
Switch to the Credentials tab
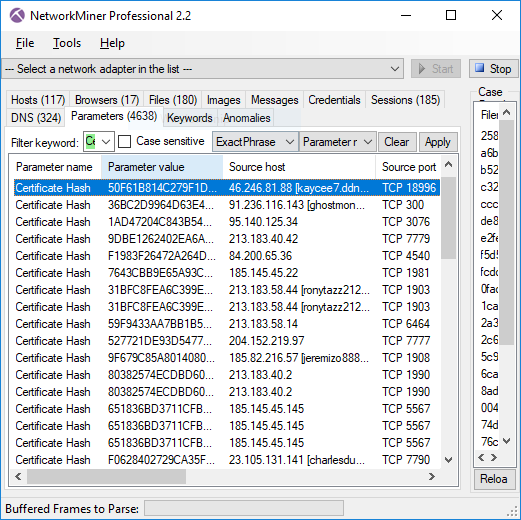[334, 100]
